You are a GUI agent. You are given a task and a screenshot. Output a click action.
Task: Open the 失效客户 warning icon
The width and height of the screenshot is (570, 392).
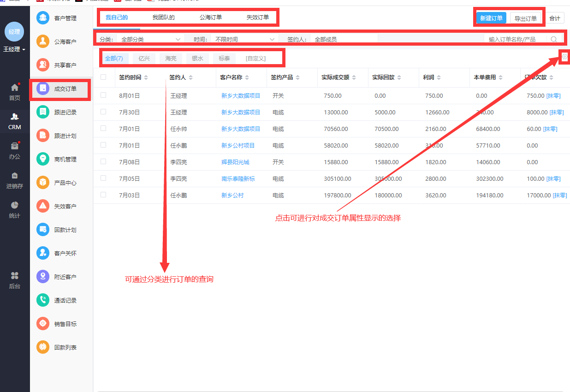43,206
